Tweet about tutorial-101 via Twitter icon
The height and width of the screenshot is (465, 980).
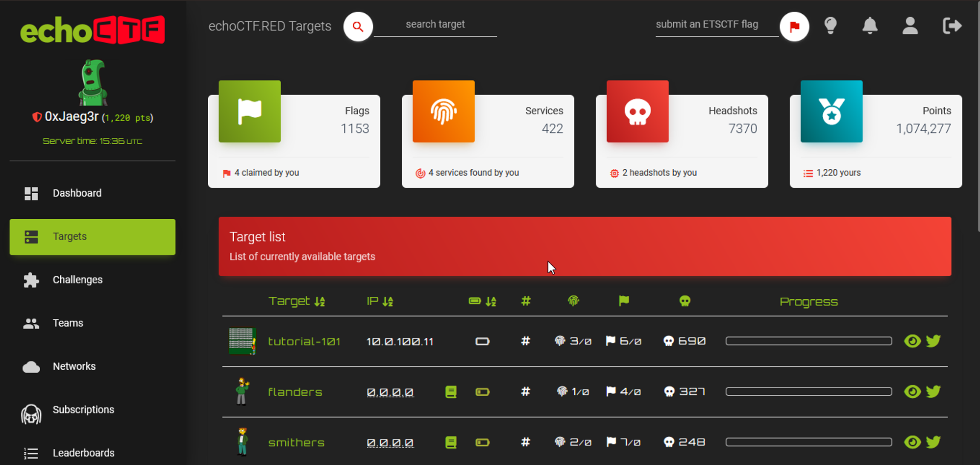click(x=933, y=341)
